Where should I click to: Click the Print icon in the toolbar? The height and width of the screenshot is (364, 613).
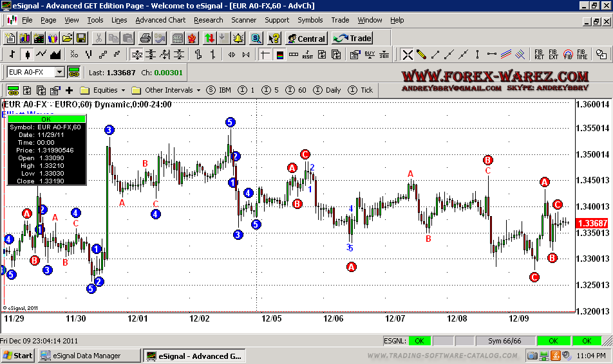(x=143, y=38)
